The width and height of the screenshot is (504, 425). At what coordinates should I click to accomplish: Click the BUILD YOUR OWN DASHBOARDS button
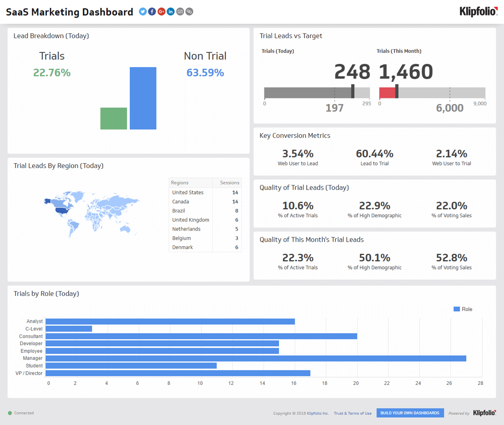pos(410,413)
